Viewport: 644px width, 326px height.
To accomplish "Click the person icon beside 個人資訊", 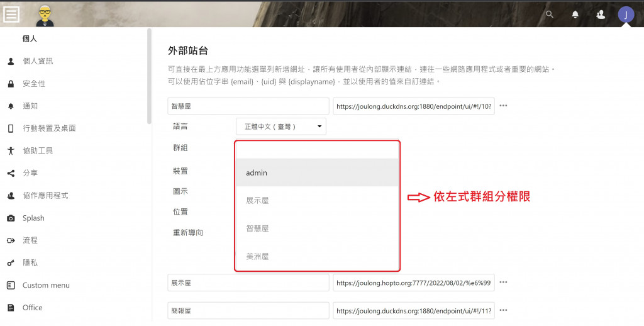I will click(11, 61).
